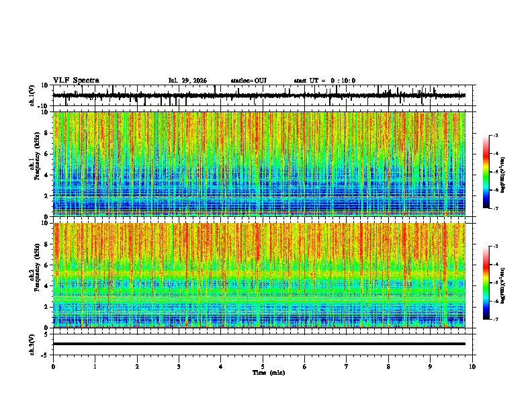The image size is (532, 411).
Task: Click the time axis tick label "5"
Action: (263, 367)
